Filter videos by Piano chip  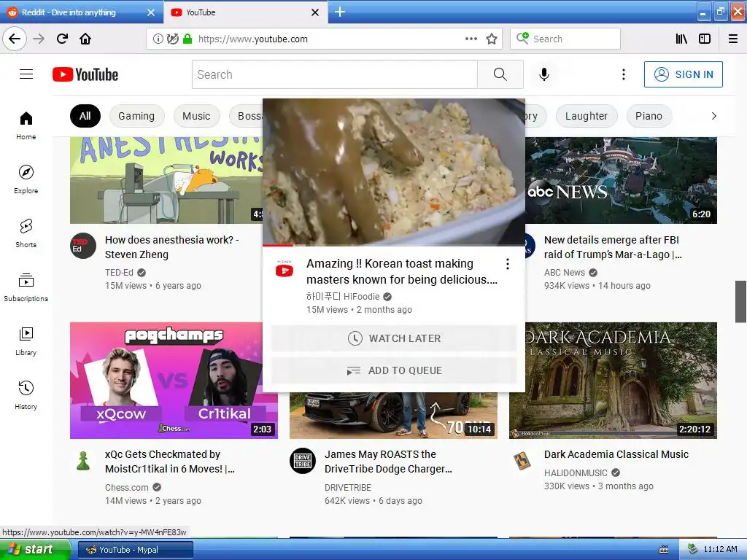649,116
